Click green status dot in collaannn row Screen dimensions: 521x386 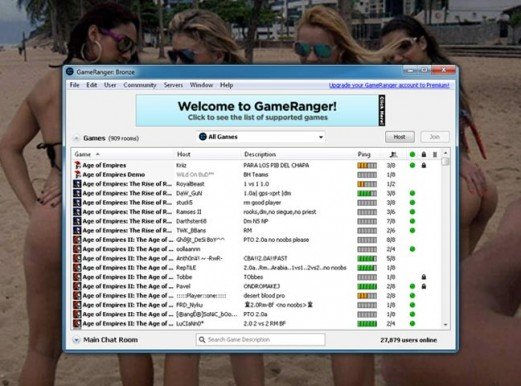pos(412,249)
